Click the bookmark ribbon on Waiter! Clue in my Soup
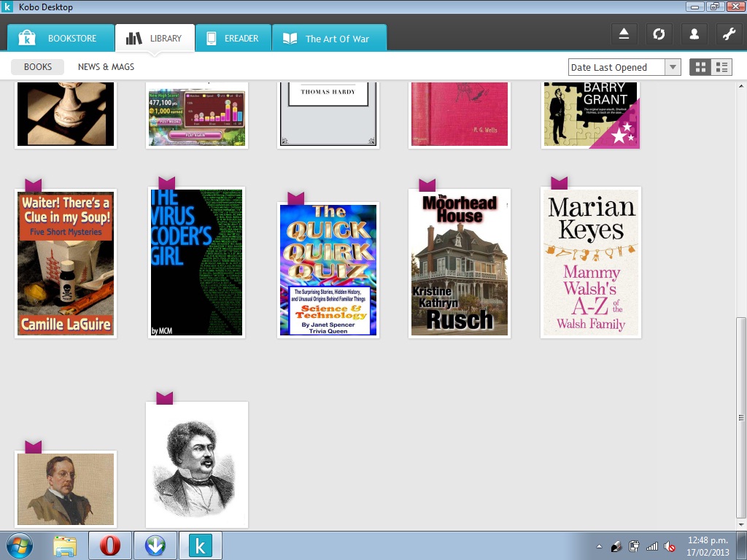Image resolution: width=747 pixels, height=560 pixels. coord(34,184)
